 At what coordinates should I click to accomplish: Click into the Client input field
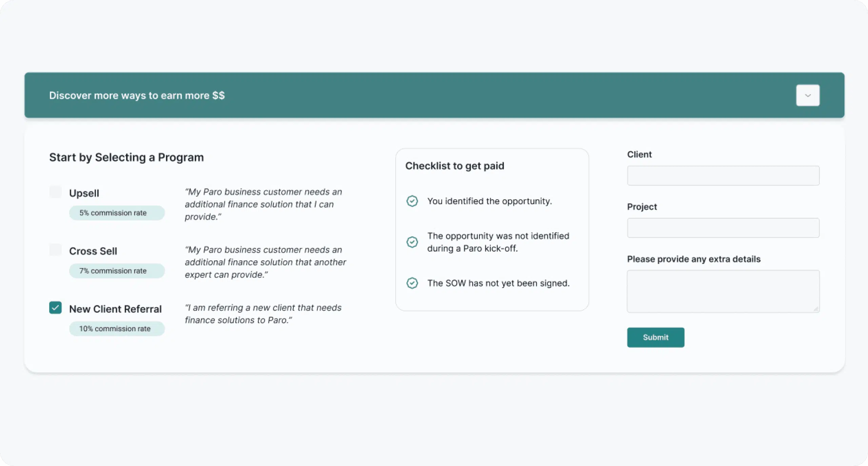click(723, 176)
